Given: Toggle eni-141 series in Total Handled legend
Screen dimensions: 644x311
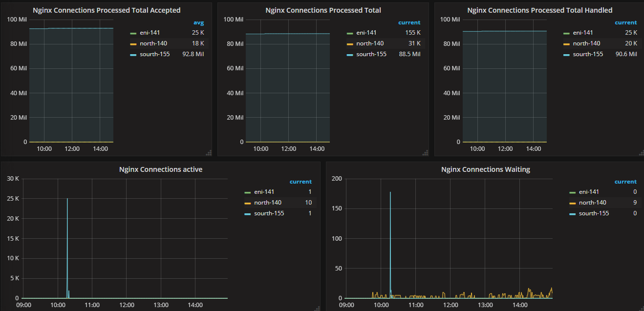Looking at the screenshot, I should point(583,33).
